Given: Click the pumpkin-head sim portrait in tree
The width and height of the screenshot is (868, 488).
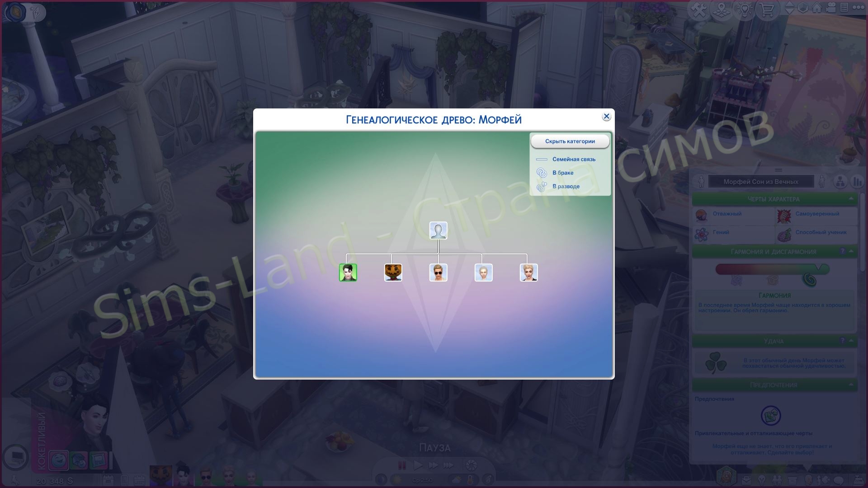Looking at the screenshot, I should click(393, 272).
